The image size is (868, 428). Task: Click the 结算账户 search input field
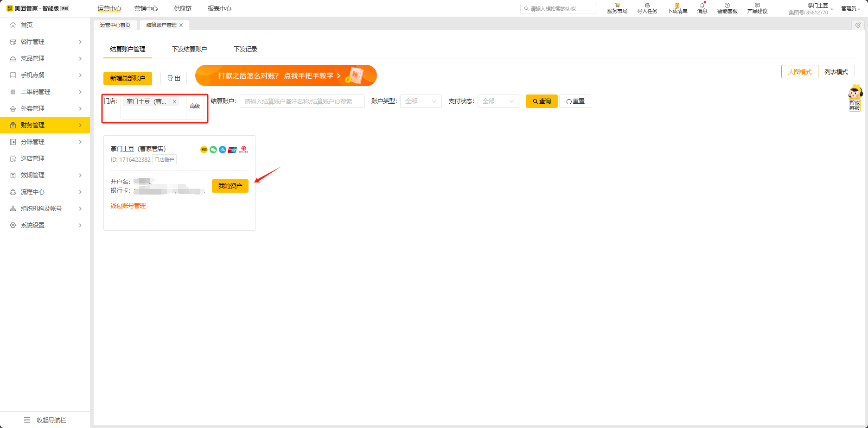[302, 101]
